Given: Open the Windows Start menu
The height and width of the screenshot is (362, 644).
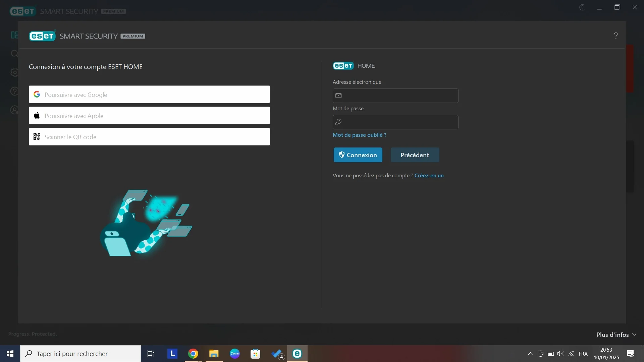Looking at the screenshot, I should [10, 354].
